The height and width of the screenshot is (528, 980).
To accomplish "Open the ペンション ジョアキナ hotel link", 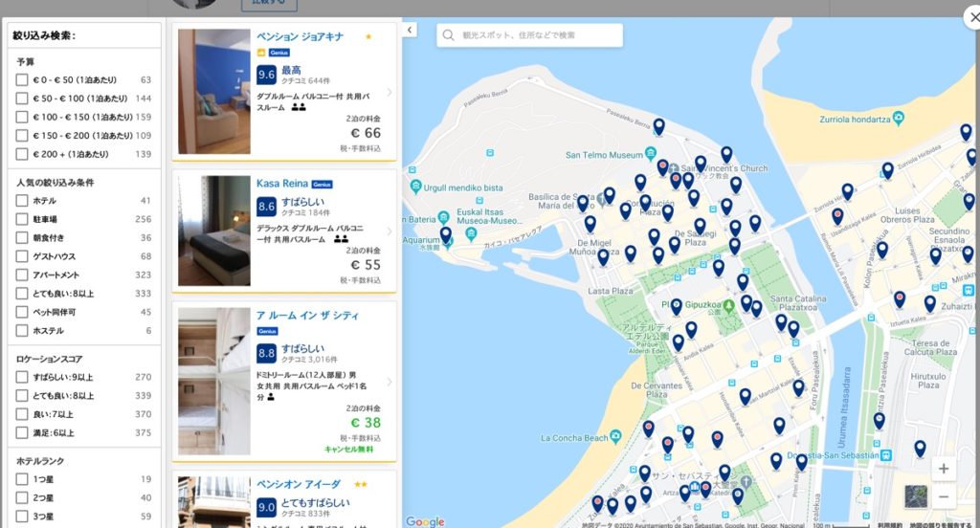I will pos(300,37).
